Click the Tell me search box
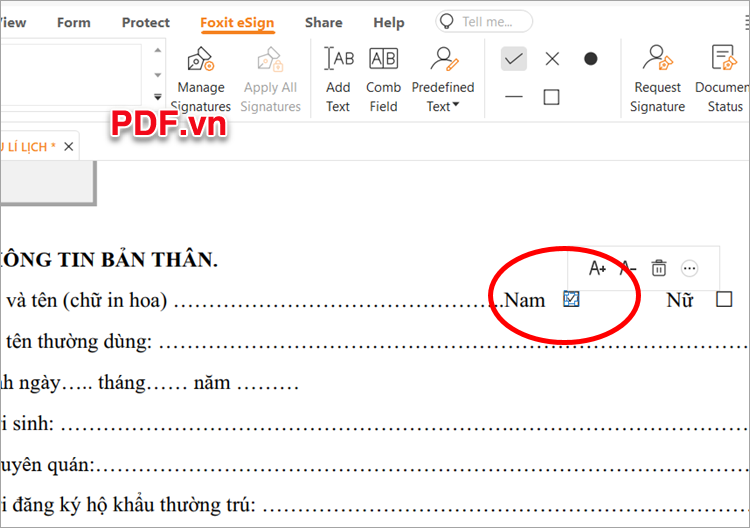 pyautogui.click(x=485, y=22)
